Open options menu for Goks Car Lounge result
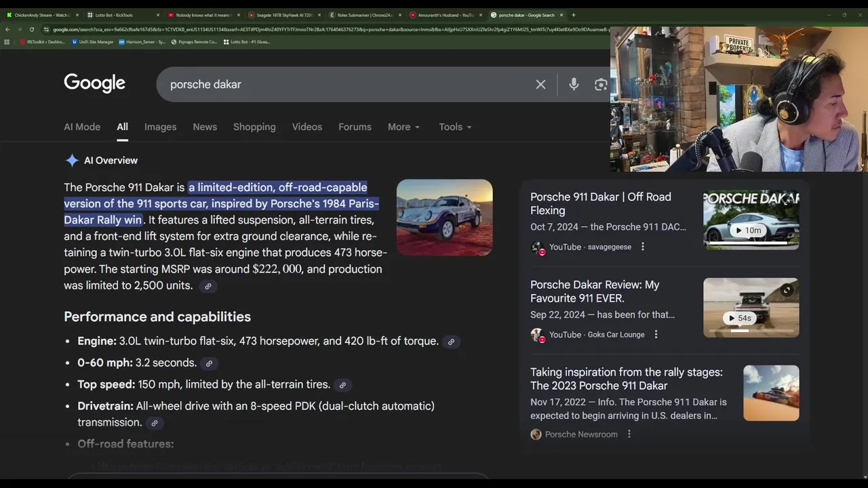The image size is (868, 488). (x=656, y=334)
